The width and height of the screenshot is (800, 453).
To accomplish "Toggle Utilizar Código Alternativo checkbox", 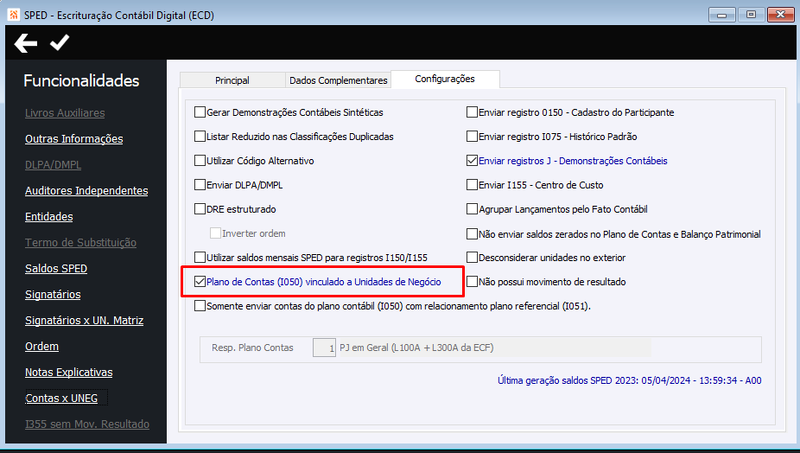I will pyautogui.click(x=200, y=161).
